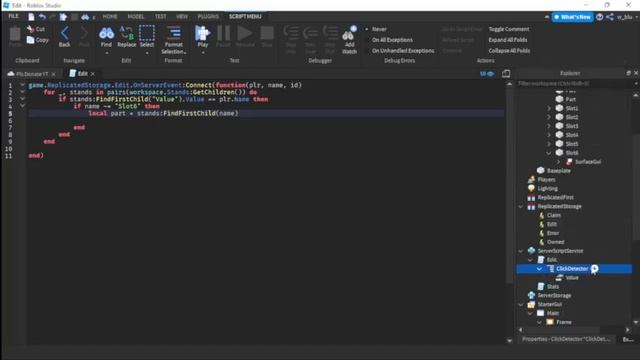The height and width of the screenshot is (360, 640).
Task: Select Lighting service in Explorer
Action: 547,189
